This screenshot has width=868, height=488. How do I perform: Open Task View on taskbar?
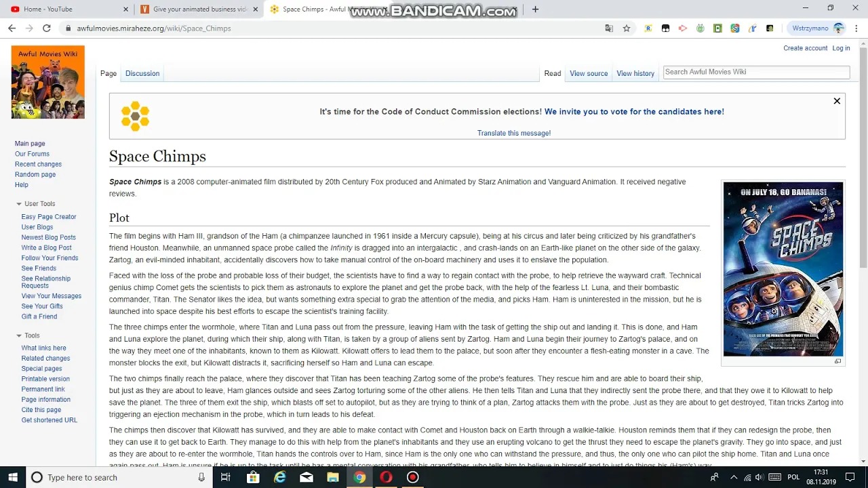coord(226,477)
